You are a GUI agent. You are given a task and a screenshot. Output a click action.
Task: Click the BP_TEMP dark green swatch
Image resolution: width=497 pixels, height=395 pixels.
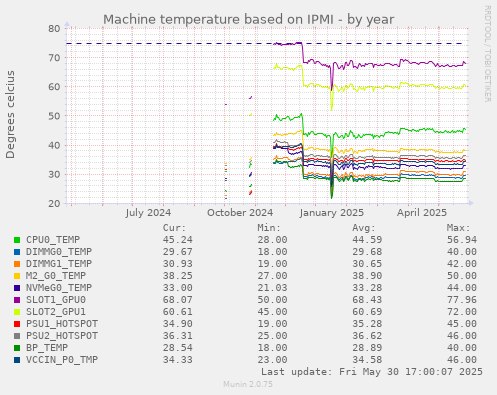tap(17, 348)
